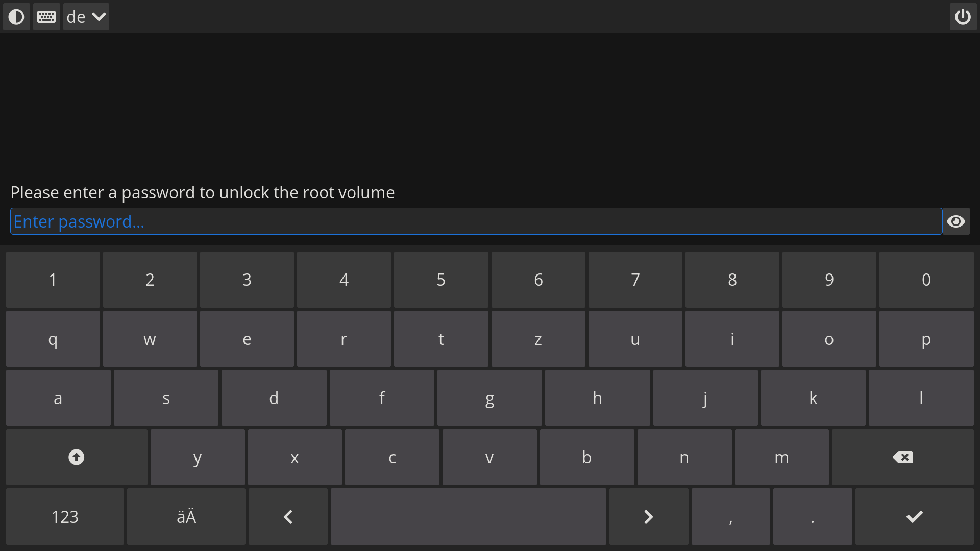Switch to the äÄ umlaut layer
This screenshot has height=551, width=980.
tap(186, 517)
